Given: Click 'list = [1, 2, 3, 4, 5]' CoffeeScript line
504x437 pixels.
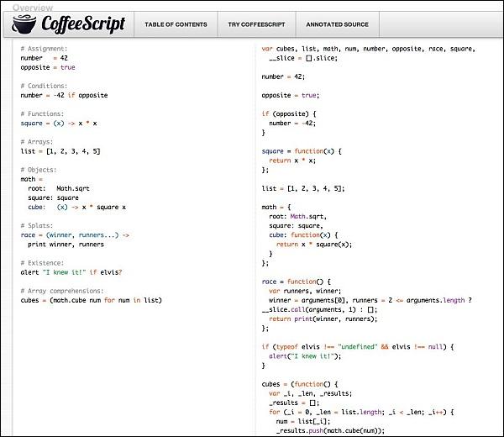Looking at the screenshot, I should [60, 151].
